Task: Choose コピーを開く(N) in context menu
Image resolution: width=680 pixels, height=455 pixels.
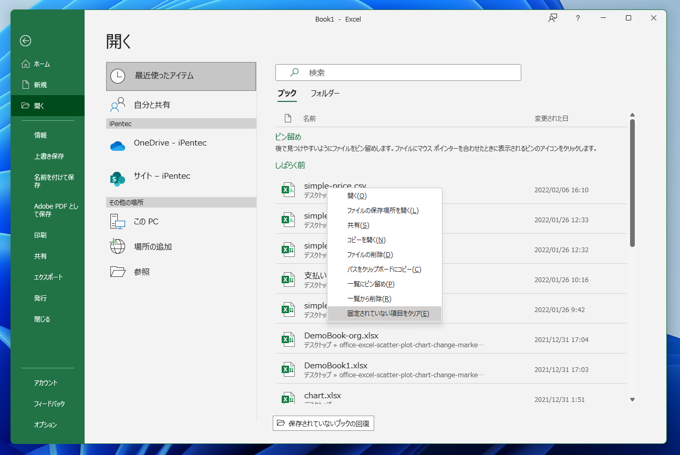Action: tap(385, 240)
